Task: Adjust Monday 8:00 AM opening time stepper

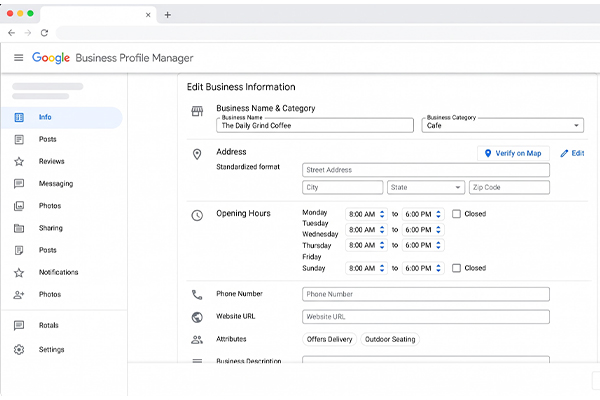Action: 382,214
